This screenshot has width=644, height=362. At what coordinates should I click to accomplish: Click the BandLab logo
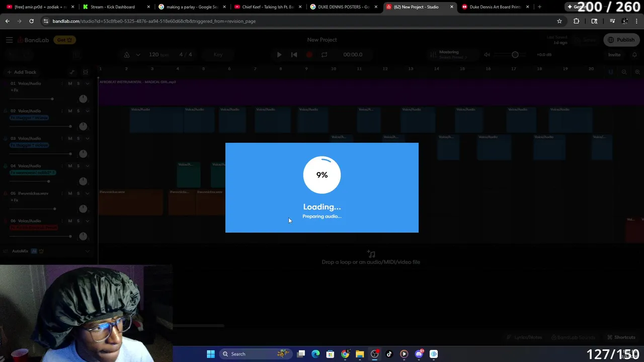[x=33, y=40]
